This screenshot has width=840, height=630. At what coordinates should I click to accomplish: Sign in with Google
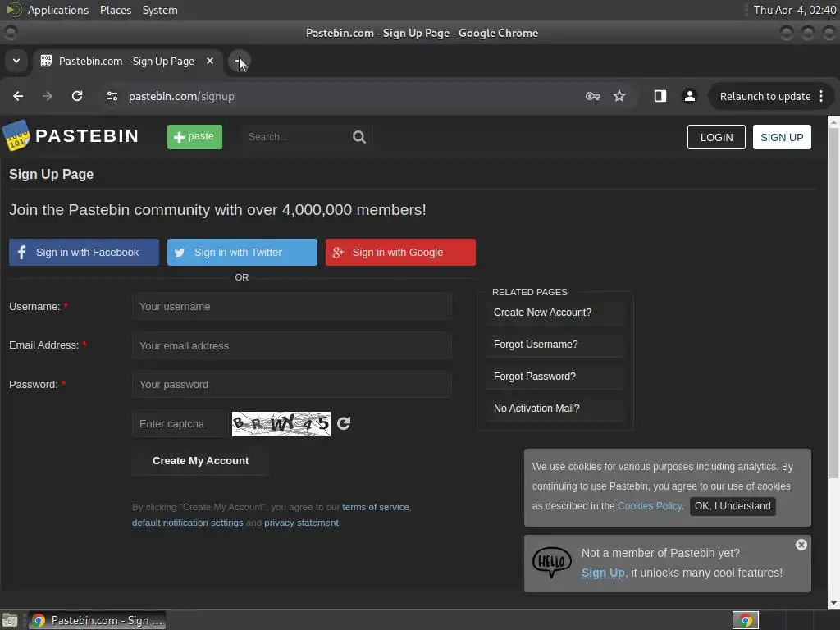tap(400, 253)
